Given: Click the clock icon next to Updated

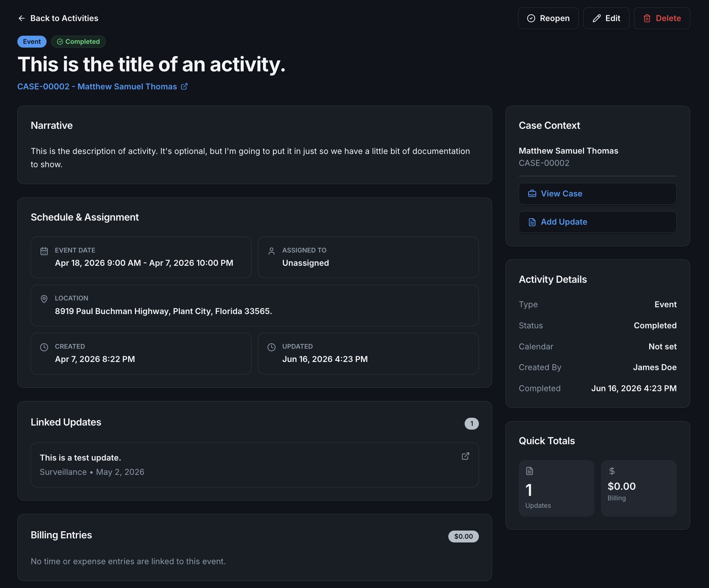Looking at the screenshot, I should (271, 347).
